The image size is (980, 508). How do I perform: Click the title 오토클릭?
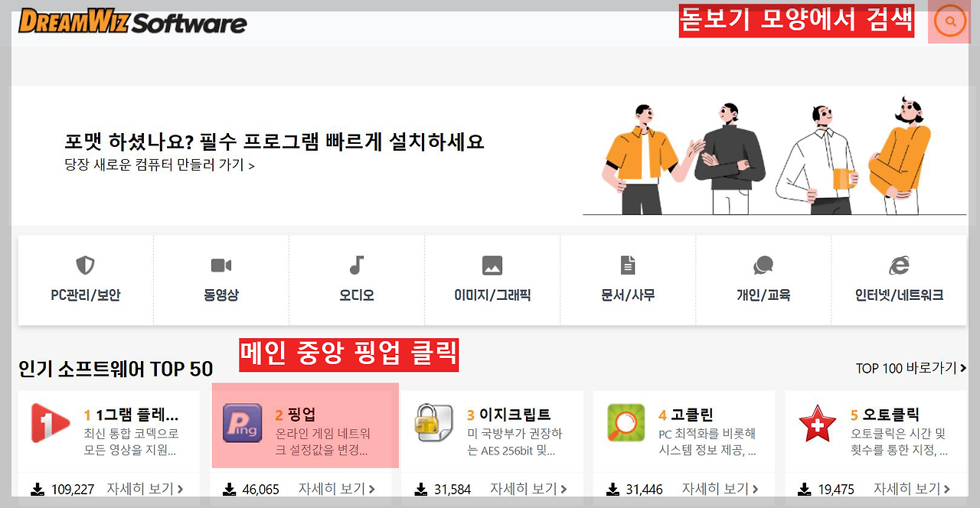(x=891, y=415)
